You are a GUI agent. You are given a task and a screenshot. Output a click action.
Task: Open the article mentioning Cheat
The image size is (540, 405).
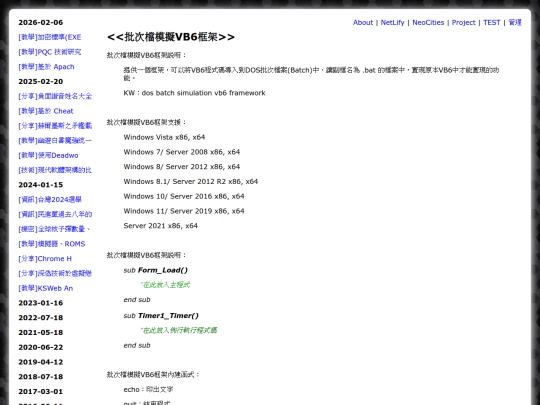pyautogui.click(x=46, y=111)
